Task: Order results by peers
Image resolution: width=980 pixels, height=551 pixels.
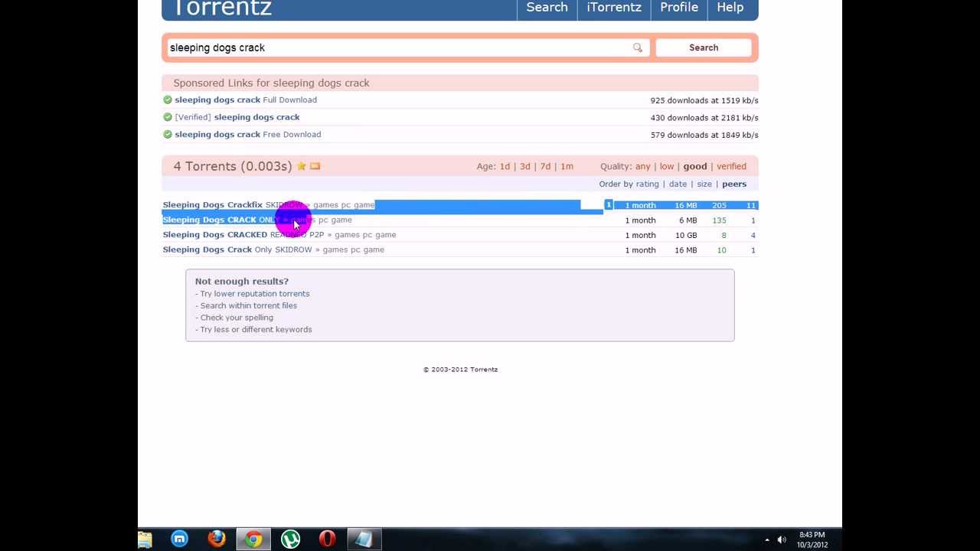Action: pyautogui.click(x=733, y=184)
